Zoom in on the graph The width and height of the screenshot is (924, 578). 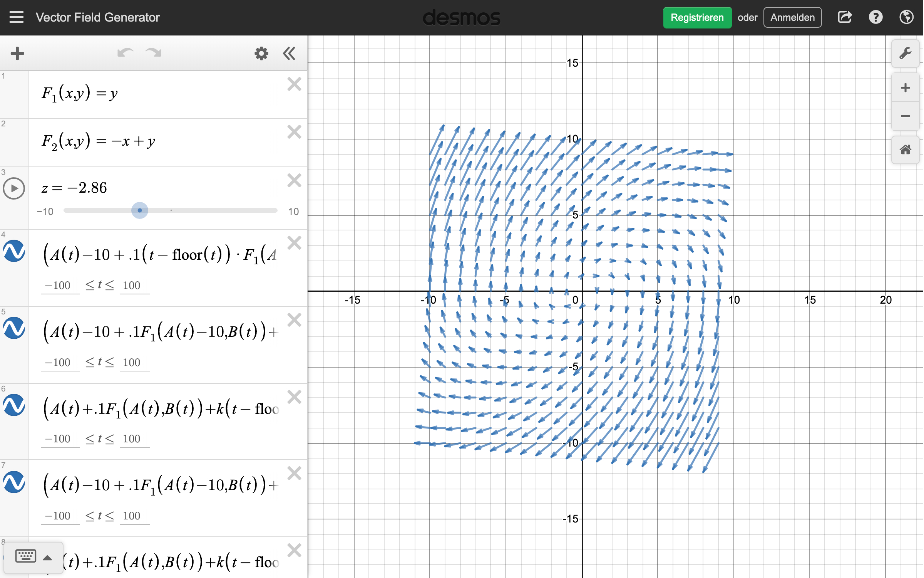[x=905, y=88]
